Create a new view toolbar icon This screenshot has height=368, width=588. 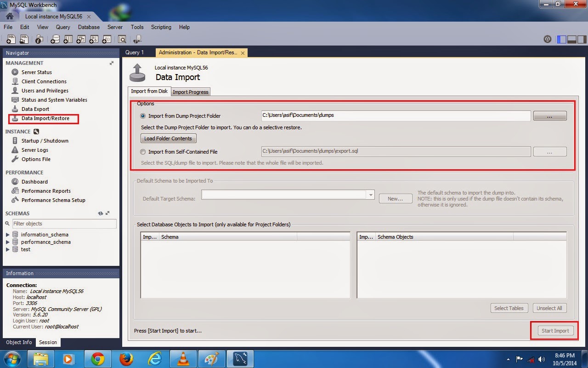pos(81,40)
